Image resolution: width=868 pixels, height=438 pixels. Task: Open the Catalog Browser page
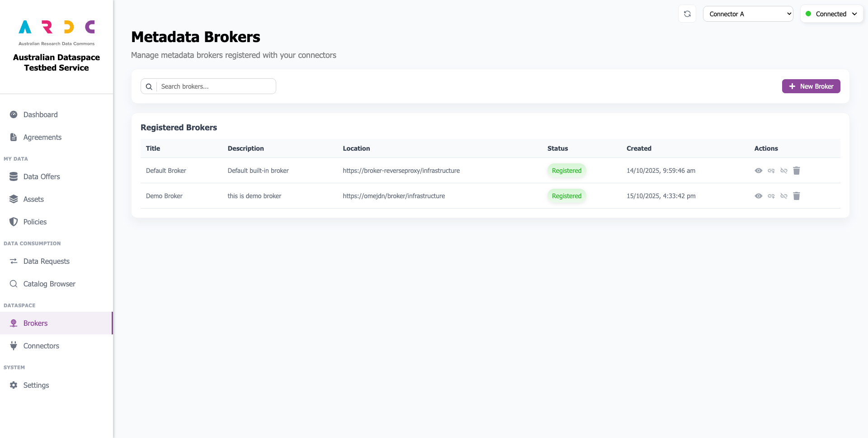point(57,284)
